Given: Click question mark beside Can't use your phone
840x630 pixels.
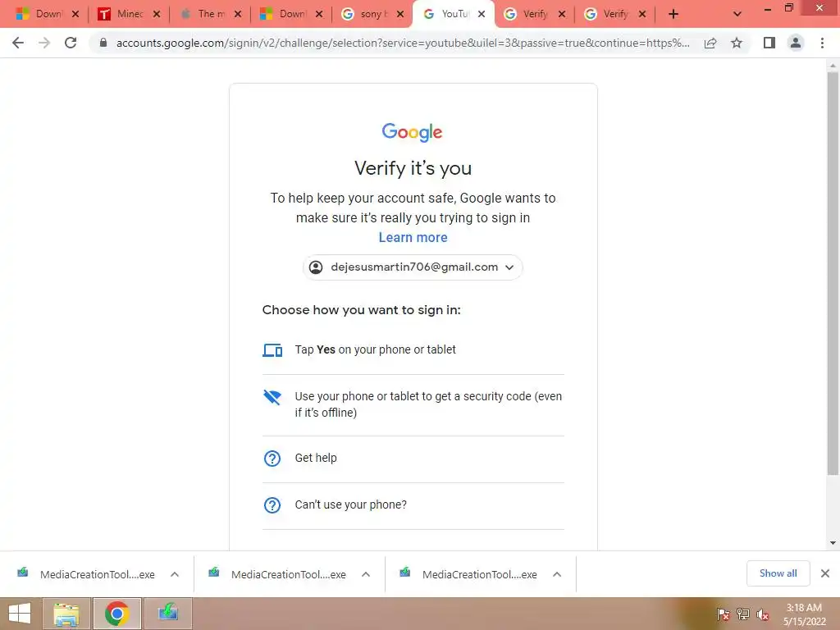Looking at the screenshot, I should click(x=272, y=505).
